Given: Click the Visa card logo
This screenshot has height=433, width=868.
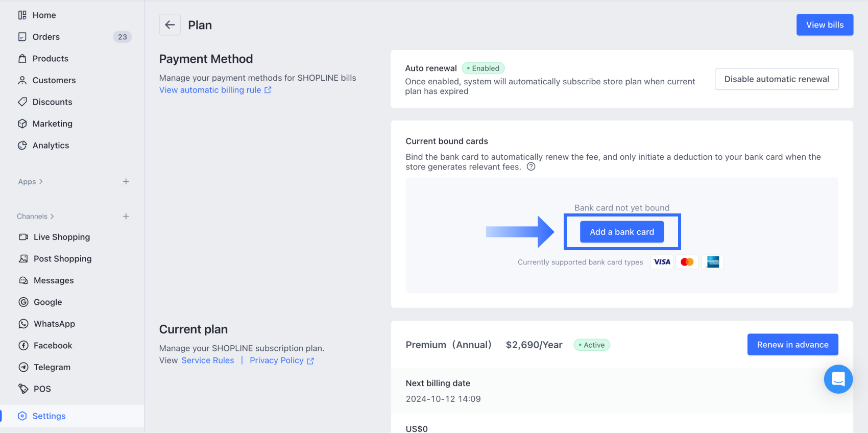Looking at the screenshot, I should (x=662, y=262).
